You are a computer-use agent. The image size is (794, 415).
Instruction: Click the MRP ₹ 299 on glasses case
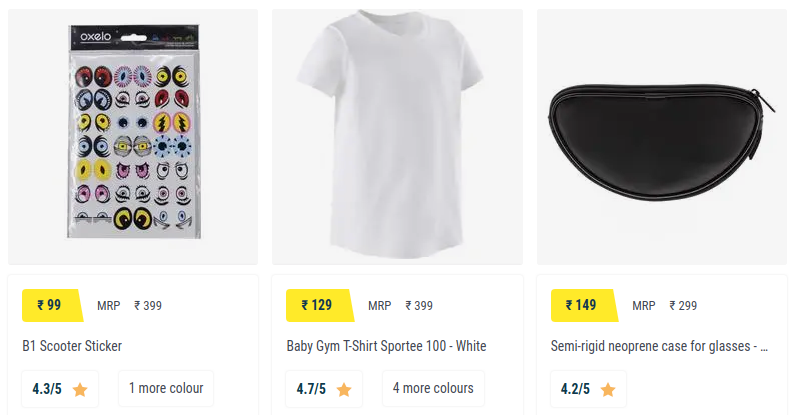pyautogui.click(x=665, y=306)
